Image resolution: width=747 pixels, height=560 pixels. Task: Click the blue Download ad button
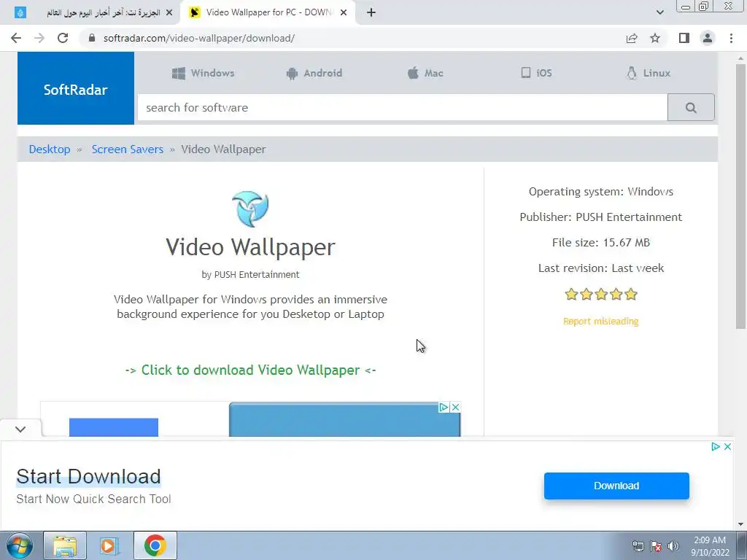[x=616, y=486]
